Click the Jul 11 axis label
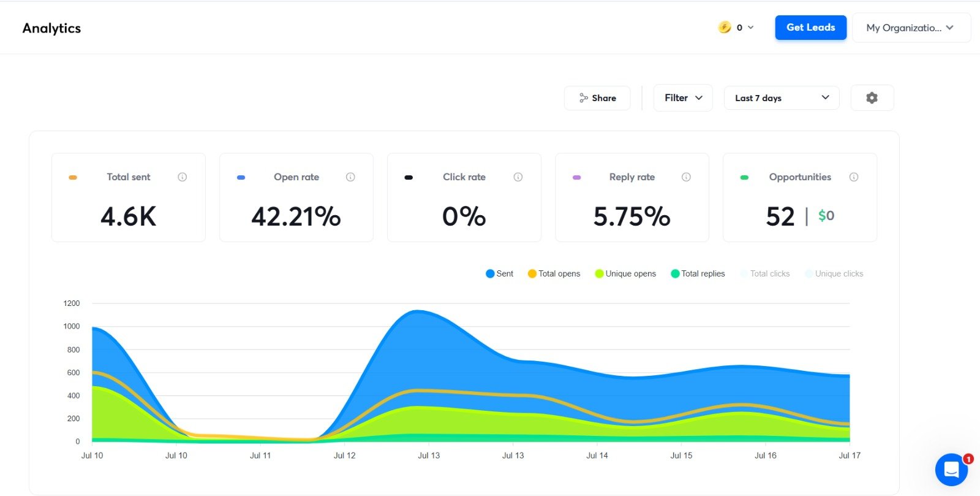980x496 pixels. click(x=260, y=456)
